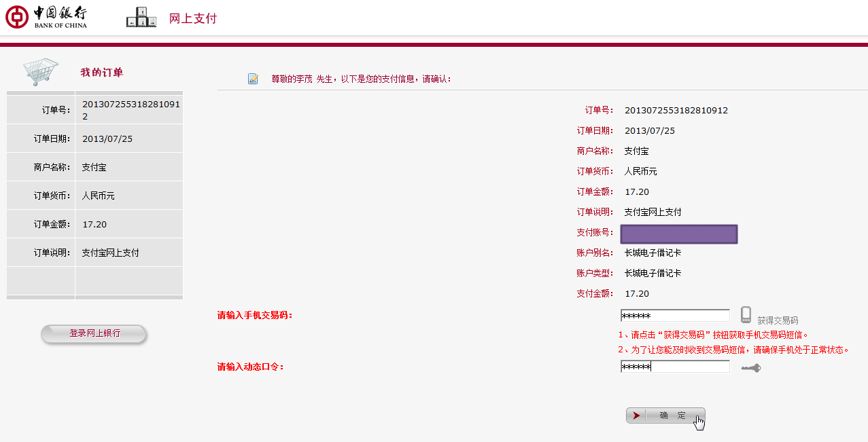Click main panel 商户名称 value 支付宝
This screenshot has width=868, height=442.
click(x=637, y=151)
